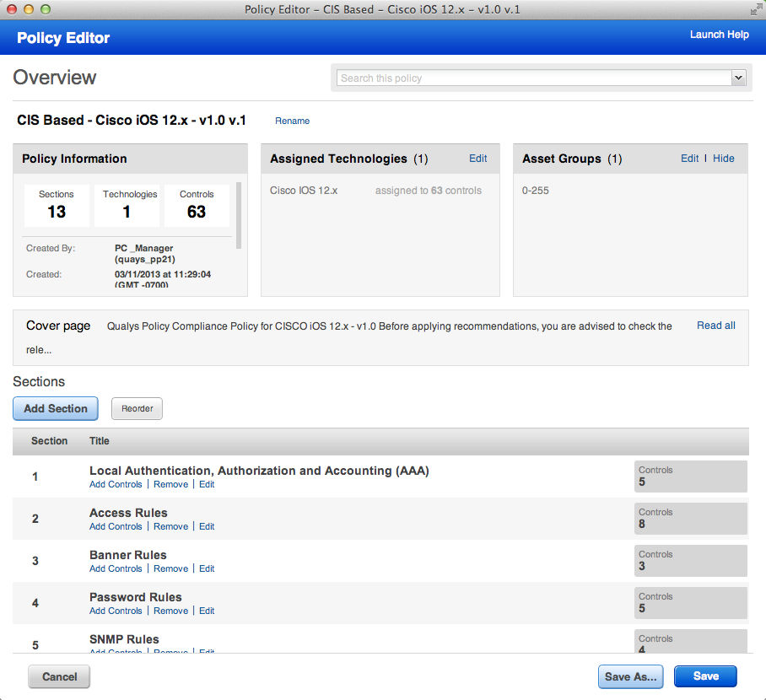The width and height of the screenshot is (766, 700).
Task: Select Cisco IOS 12.x technology entry
Action: (x=304, y=191)
